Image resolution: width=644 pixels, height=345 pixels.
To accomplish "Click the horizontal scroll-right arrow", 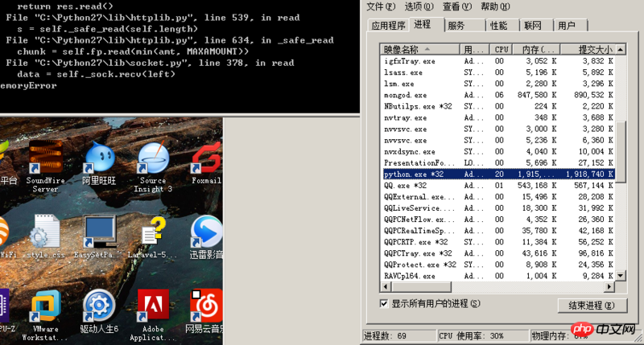I will click(610, 286).
